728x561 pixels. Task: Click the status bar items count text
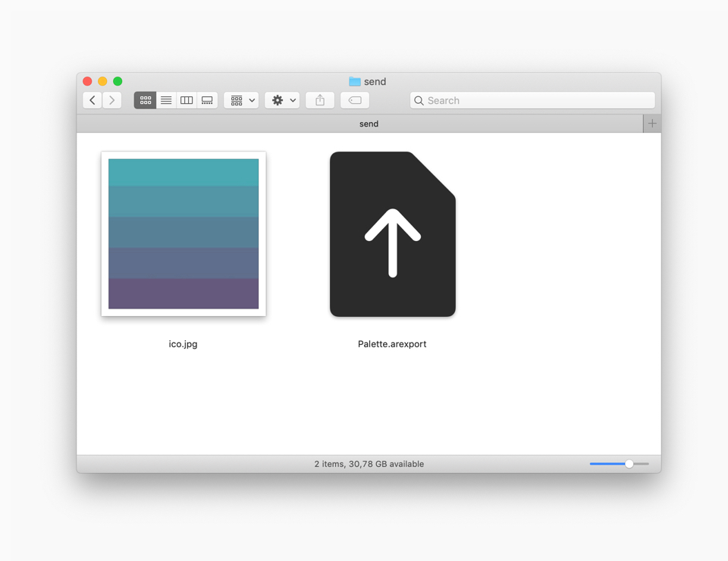pyautogui.click(x=369, y=463)
